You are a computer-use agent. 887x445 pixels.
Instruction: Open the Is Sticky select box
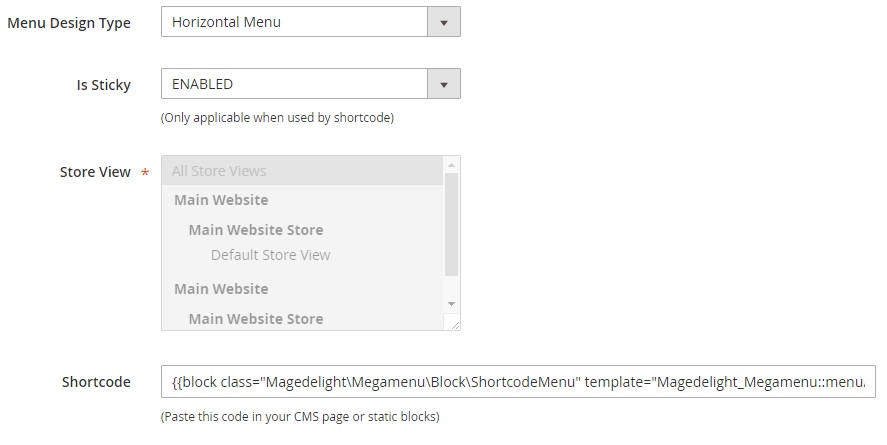pyautogui.click(x=294, y=84)
